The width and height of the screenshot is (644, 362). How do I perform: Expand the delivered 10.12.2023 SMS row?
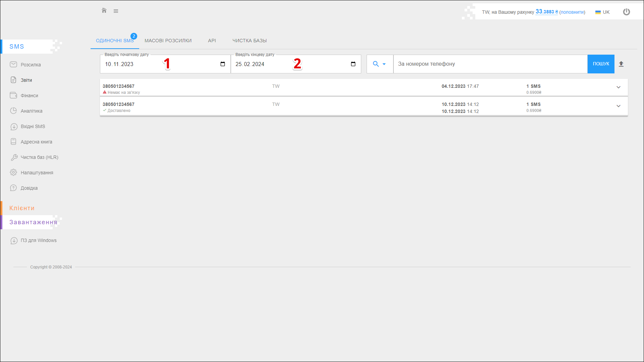(x=619, y=106)
